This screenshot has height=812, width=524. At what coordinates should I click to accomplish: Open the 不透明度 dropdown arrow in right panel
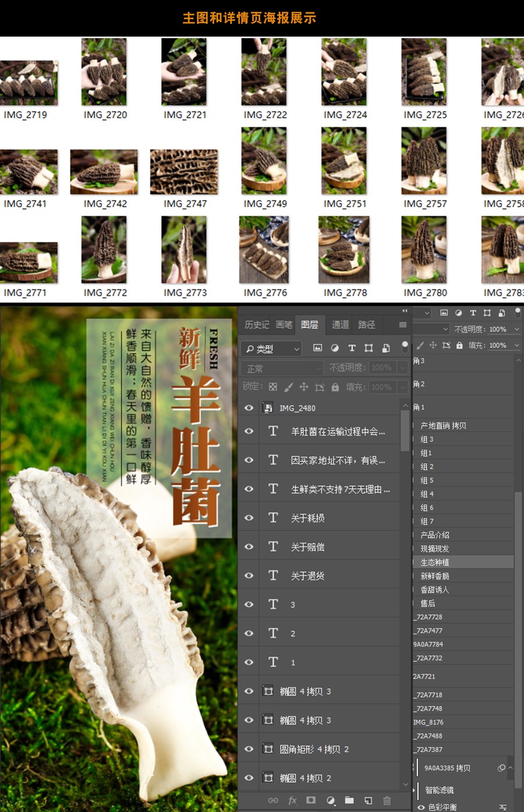(516, 329)
